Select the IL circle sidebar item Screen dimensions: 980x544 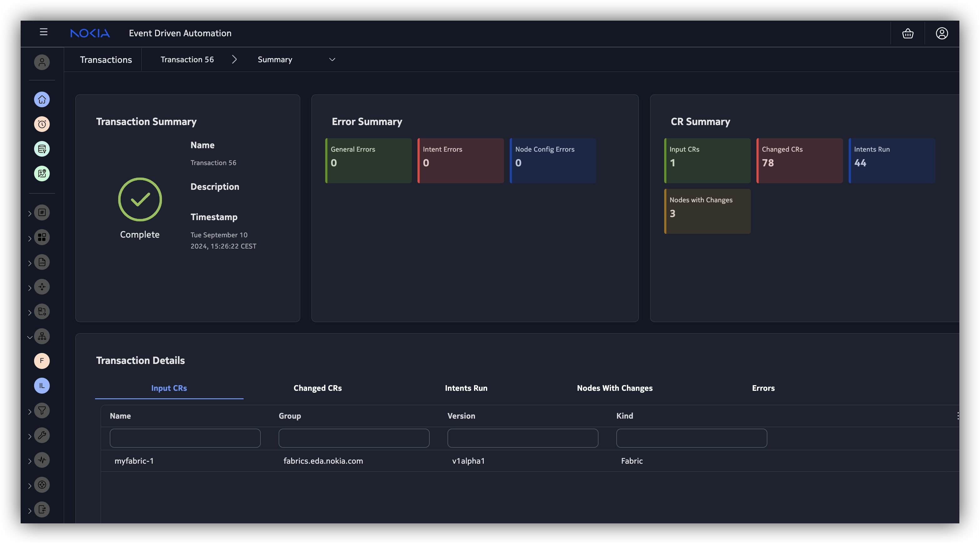coord(42,386)
